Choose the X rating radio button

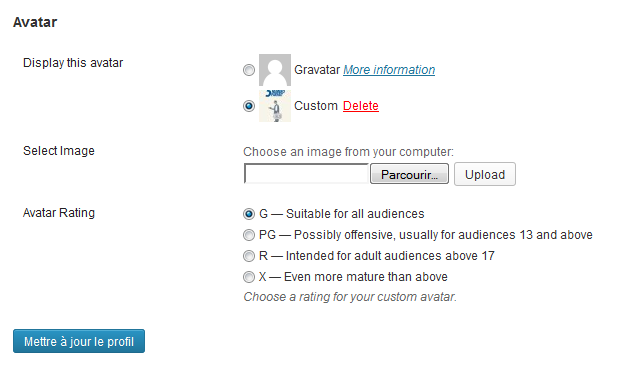coord(249,277)
